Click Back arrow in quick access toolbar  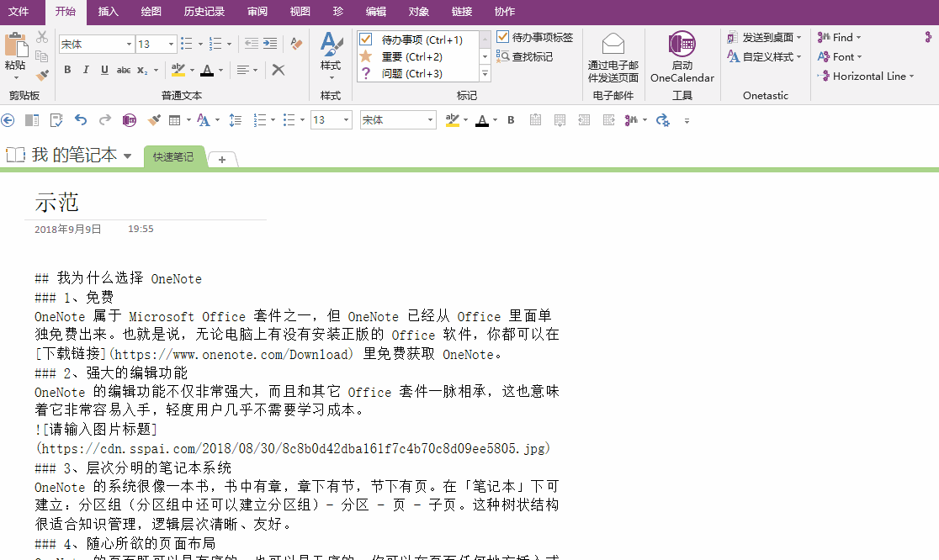8,120
